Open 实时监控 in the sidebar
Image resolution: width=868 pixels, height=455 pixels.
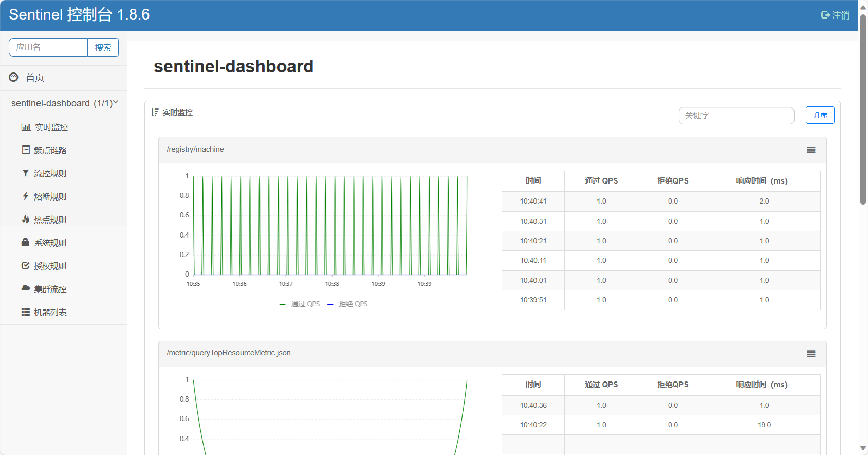[51, 128]
